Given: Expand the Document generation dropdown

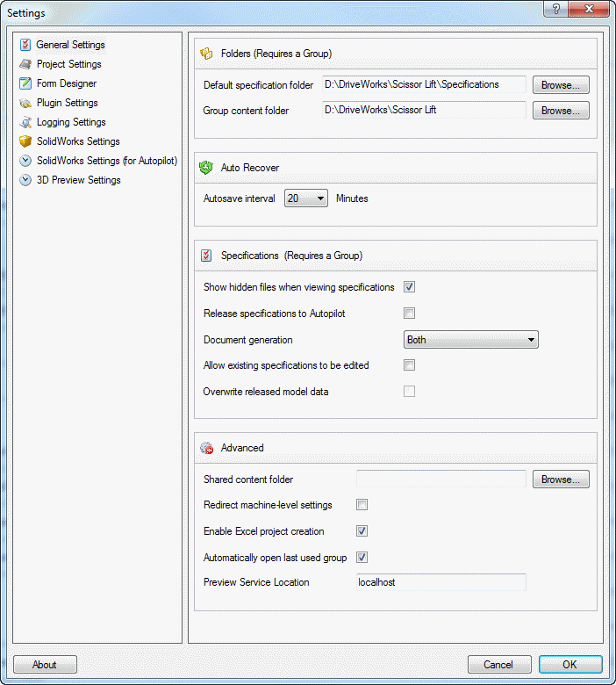Looking at the screenshot, I should click(470, 340).
